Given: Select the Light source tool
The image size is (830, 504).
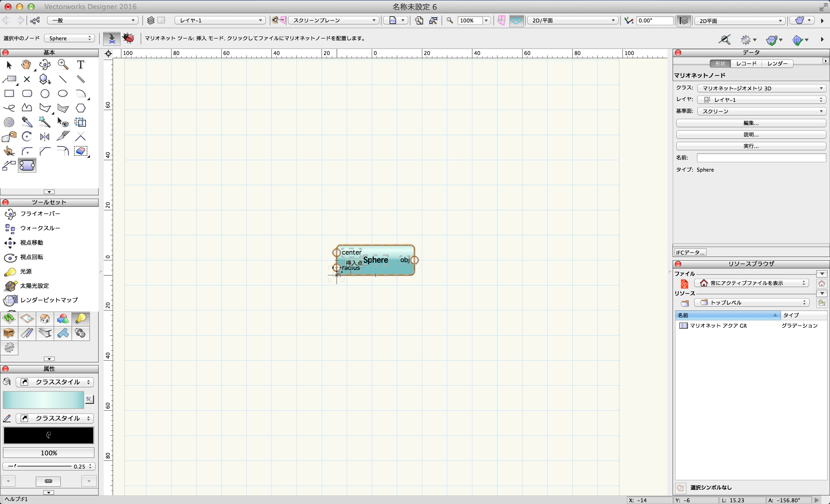Looking at the screenshot, I should pos(26,271).
